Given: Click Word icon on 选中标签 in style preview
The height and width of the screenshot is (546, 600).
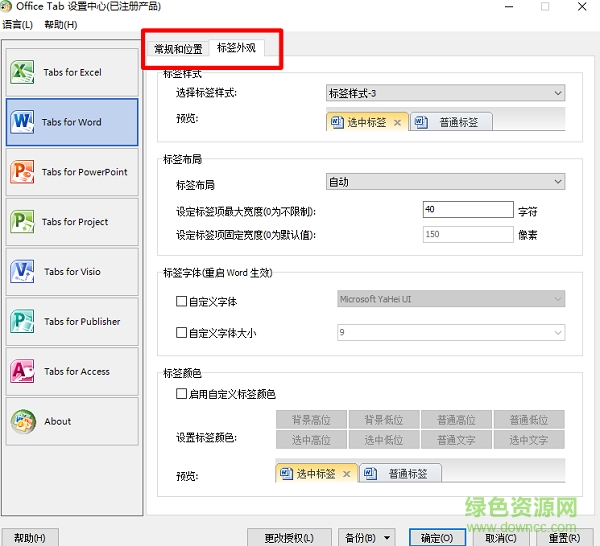Looking at the screenshot, I should click(x=337, y=122).
